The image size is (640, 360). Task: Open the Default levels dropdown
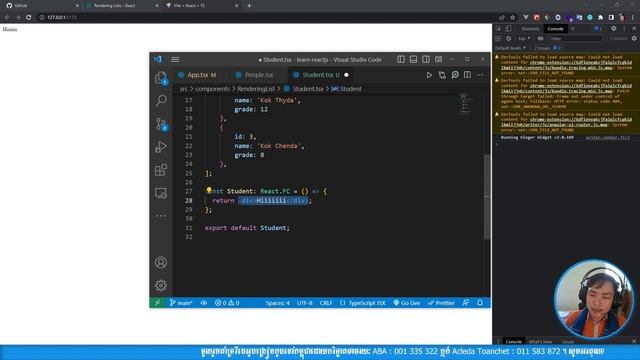coord(510,48)
